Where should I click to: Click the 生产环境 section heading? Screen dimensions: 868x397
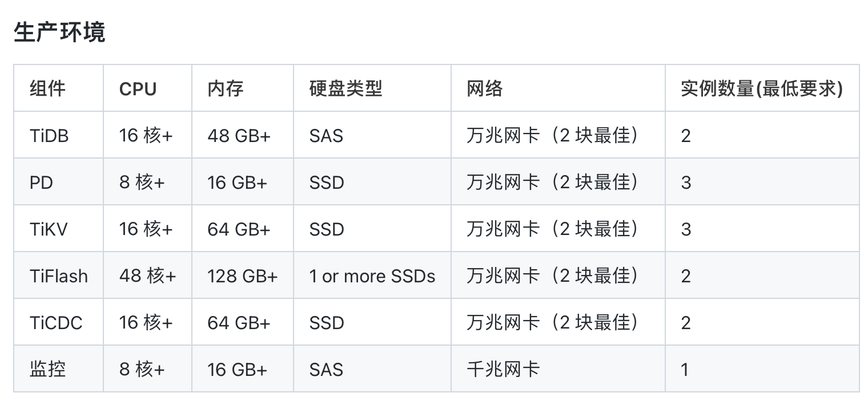pos(59,33)
